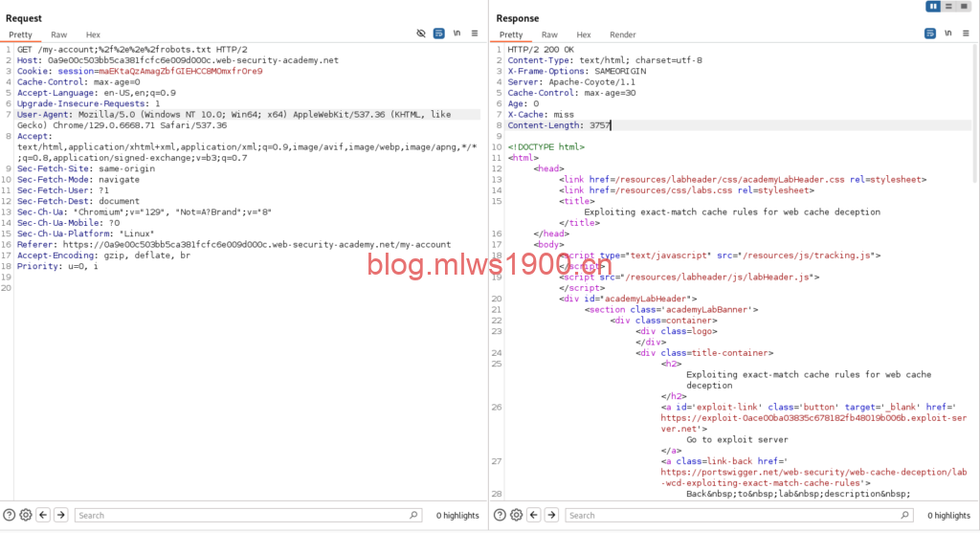
Task: Click 'Age: 0' response header
Action: [x=523, y=103]
